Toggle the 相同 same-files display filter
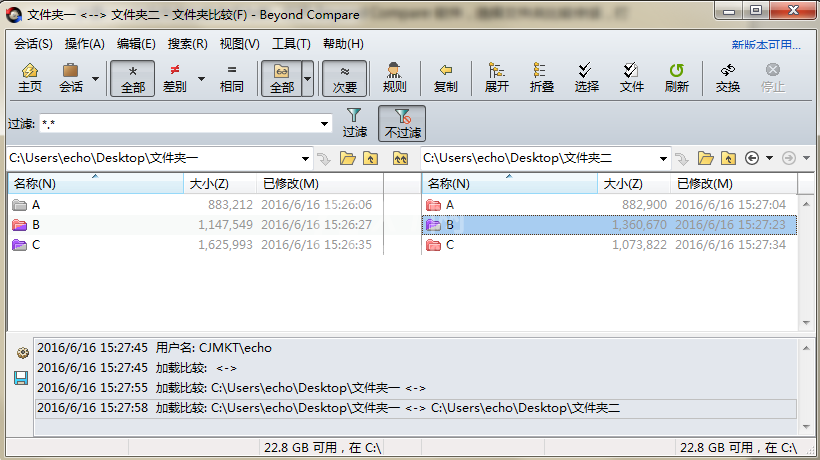 (232, 78)
